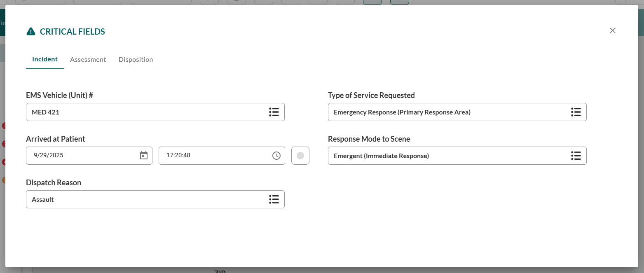Click the time field showing 17:20:48
Screen dimensions: 644x273
214,156
